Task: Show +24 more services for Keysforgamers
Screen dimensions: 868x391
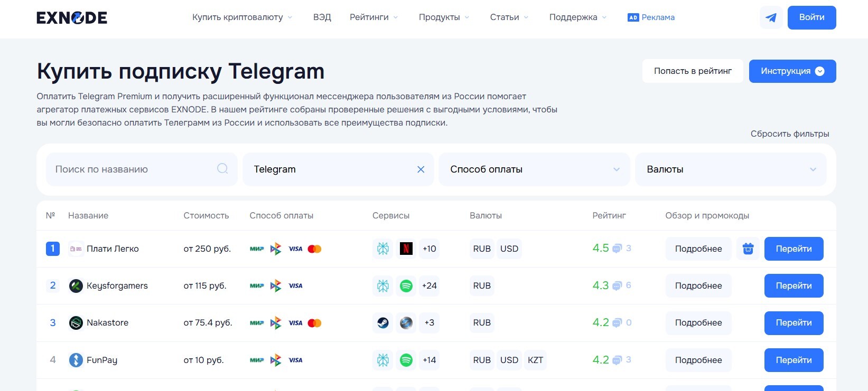Action: [x=429, y=286]
